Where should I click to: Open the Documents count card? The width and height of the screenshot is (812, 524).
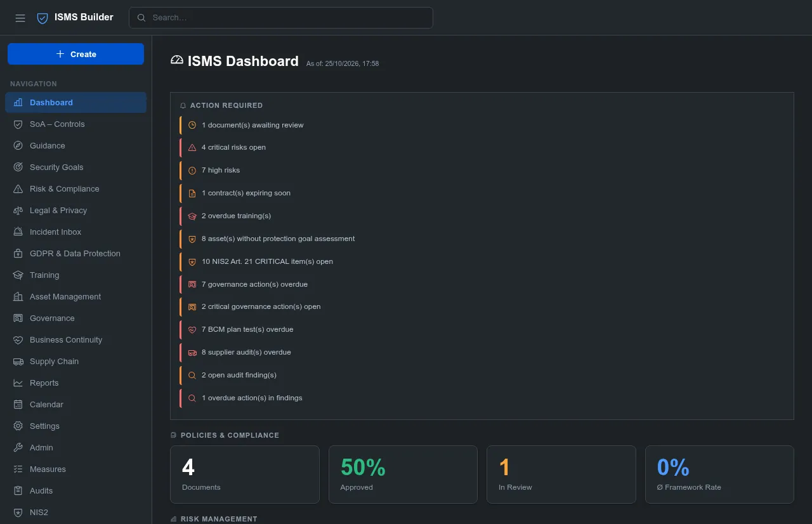tap(245, 475)
